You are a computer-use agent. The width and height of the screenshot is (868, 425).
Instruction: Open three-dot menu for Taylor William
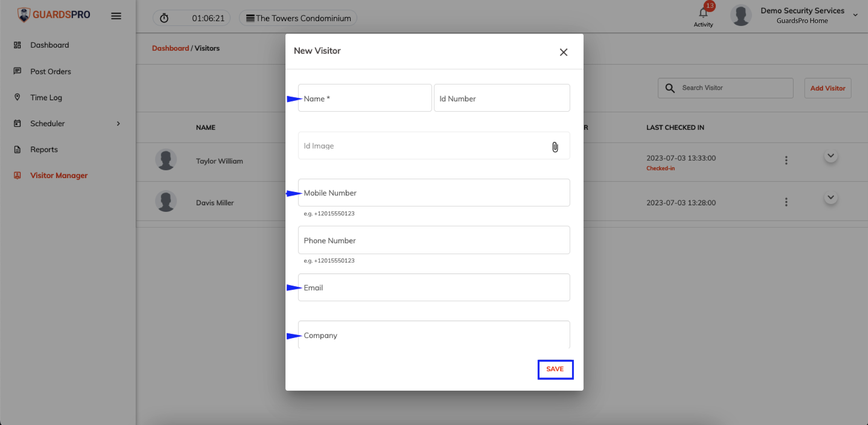(786, 160)
